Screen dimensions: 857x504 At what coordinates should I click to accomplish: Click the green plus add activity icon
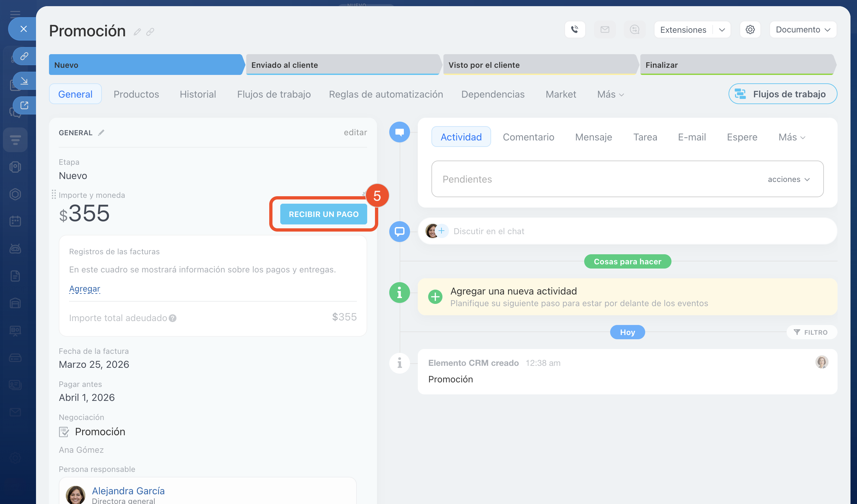coord(435,296)
